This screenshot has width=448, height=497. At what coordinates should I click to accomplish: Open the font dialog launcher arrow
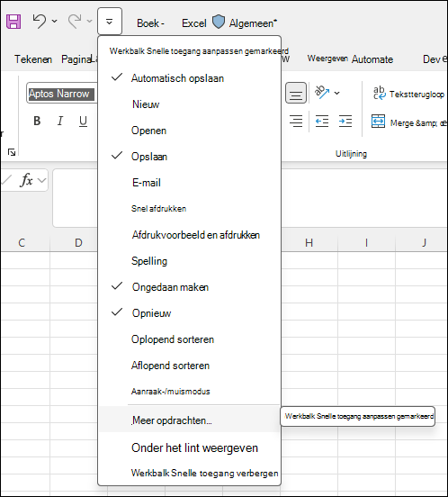(x=12, y=152)
